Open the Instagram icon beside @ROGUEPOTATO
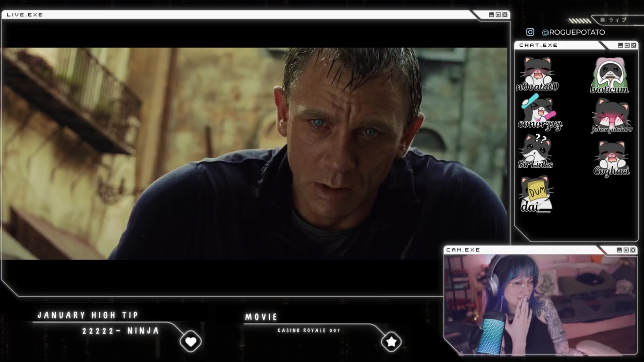Screen dimensions: 644x362 pyautogui.click(x=530, y=32)
